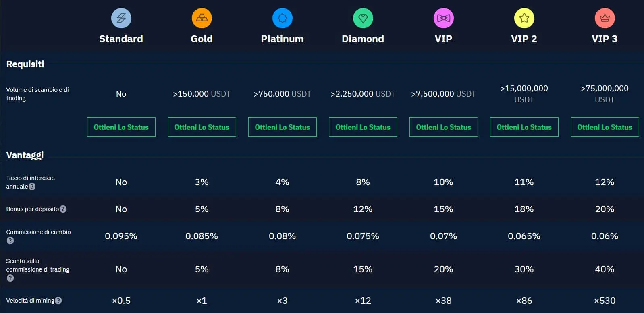Click Ottieni Lo Status under VIP 2
This screenshot has height=313, width=644.
tap(524, 127)
